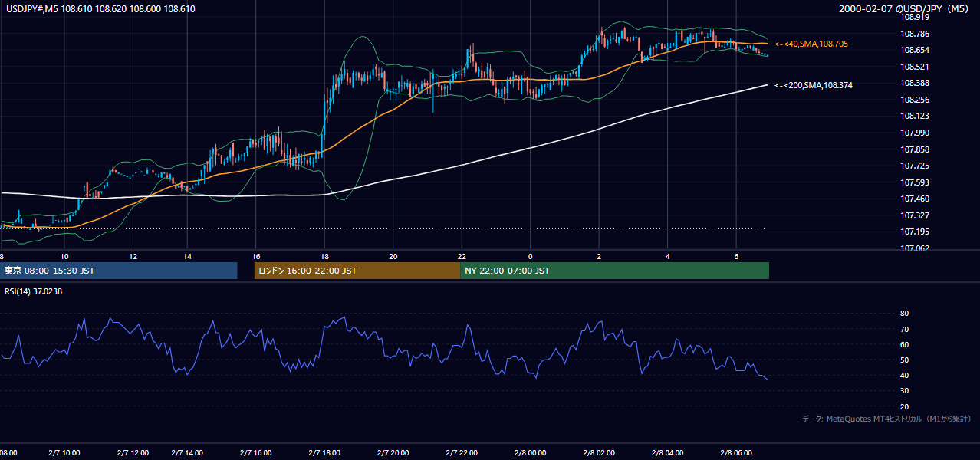980x460 pixels.
Task: Click the bottom time label 2/7 22:00
Action: point(462,453)
